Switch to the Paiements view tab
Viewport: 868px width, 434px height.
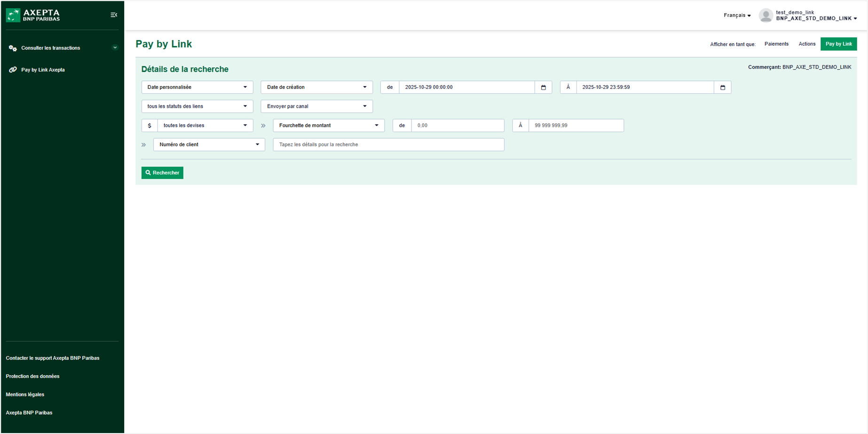(x=776, y=44)
